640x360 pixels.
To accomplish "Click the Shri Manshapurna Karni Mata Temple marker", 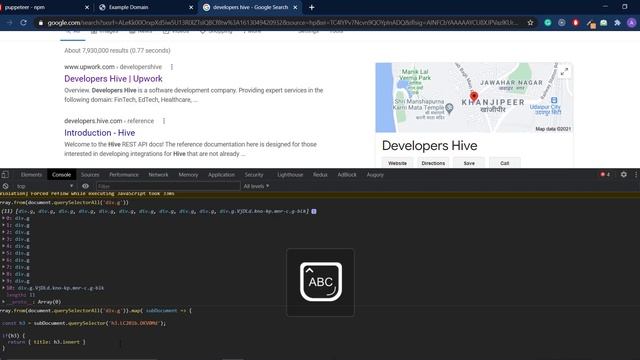I will (449, 108).
